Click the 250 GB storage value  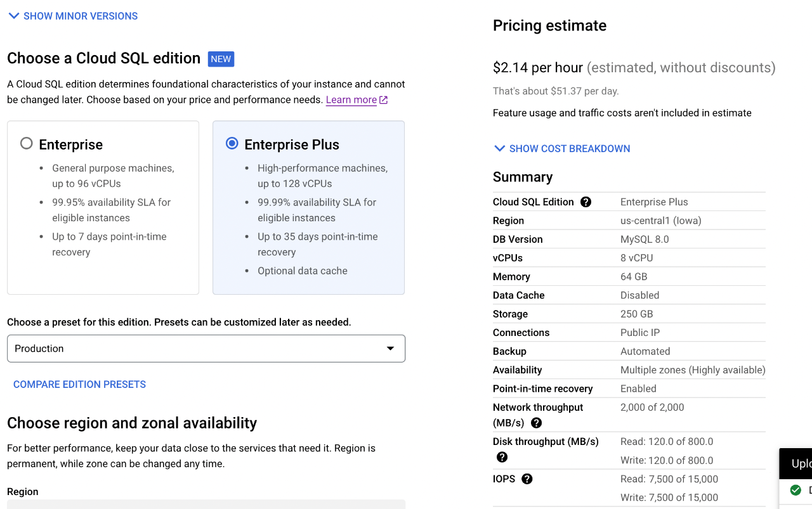pyautogui.click(x=636, y=314)
